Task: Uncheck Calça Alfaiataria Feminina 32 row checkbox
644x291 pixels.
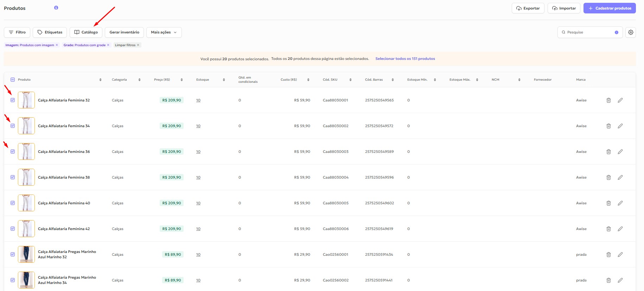Action: (13, 100)
